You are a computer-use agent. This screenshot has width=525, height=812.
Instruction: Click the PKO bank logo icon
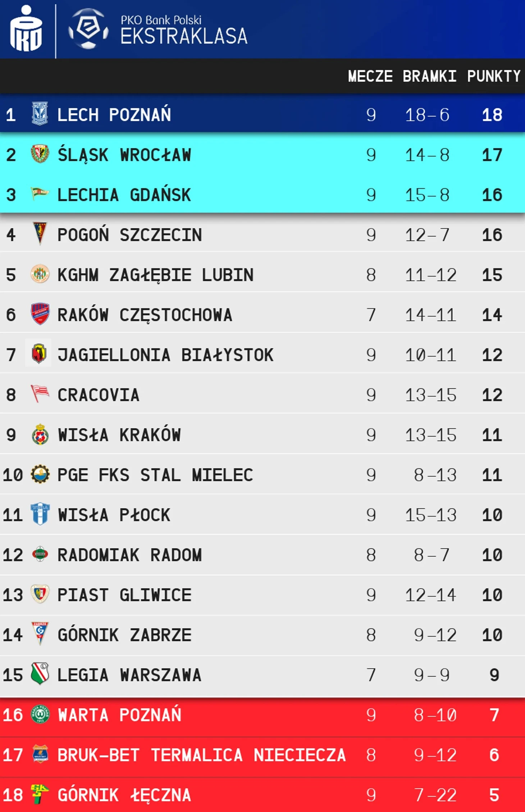click(26, 29)
